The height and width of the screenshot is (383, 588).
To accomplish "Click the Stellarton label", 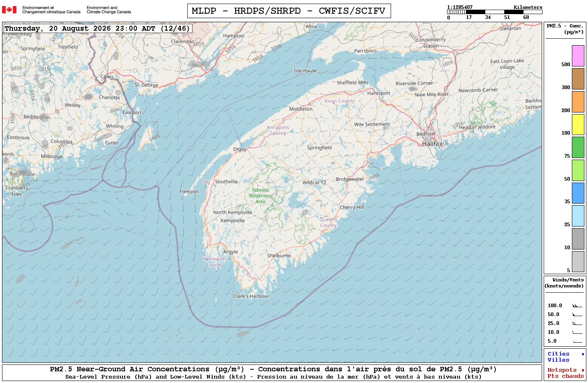I will 510,28.
